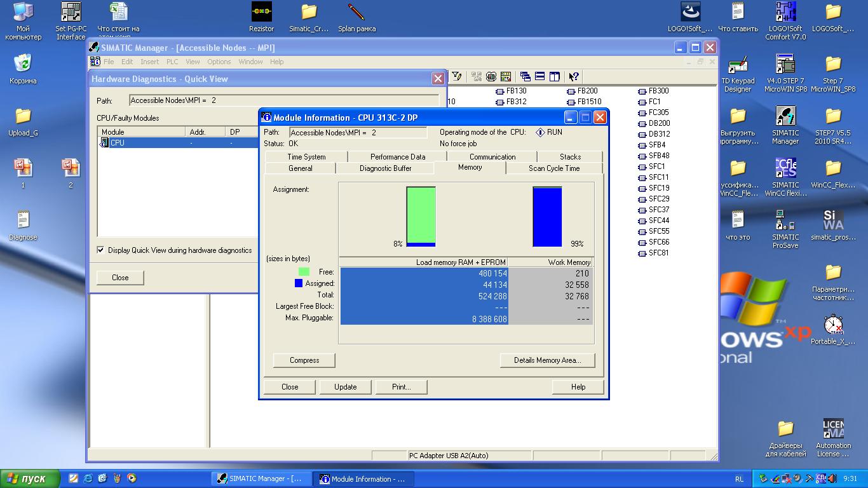Click the Print button

click(x=402, y=387)
